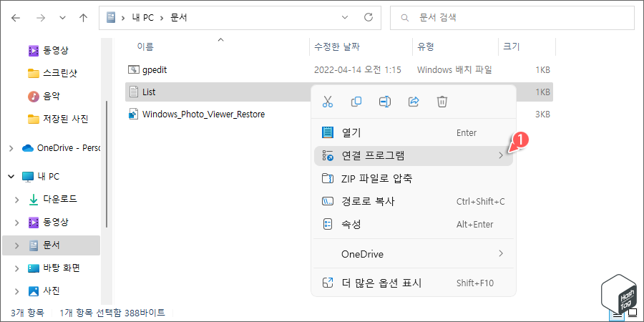Image resolution: width=644 pixels, height=322 pixels.
Task: Click the Rename icon in context menu
Action: click(x=385, y=102)
